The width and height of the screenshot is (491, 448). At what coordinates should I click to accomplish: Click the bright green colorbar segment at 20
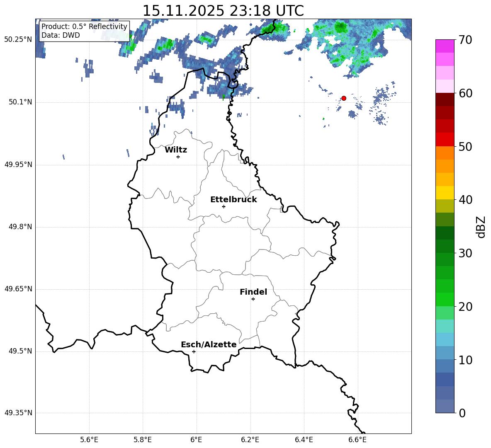[x=445, y=299]
